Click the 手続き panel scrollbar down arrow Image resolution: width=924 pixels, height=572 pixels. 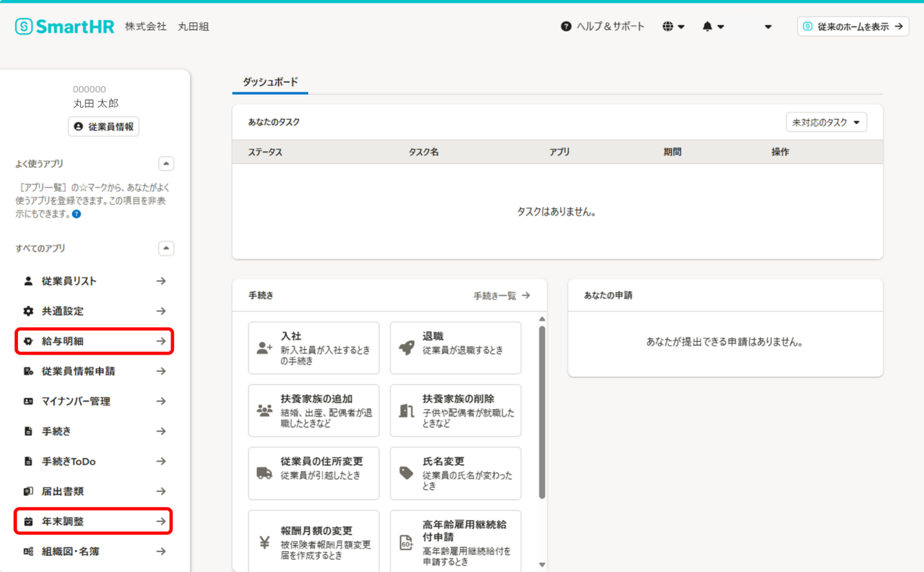pyautogui.click(x=542, y=564)
